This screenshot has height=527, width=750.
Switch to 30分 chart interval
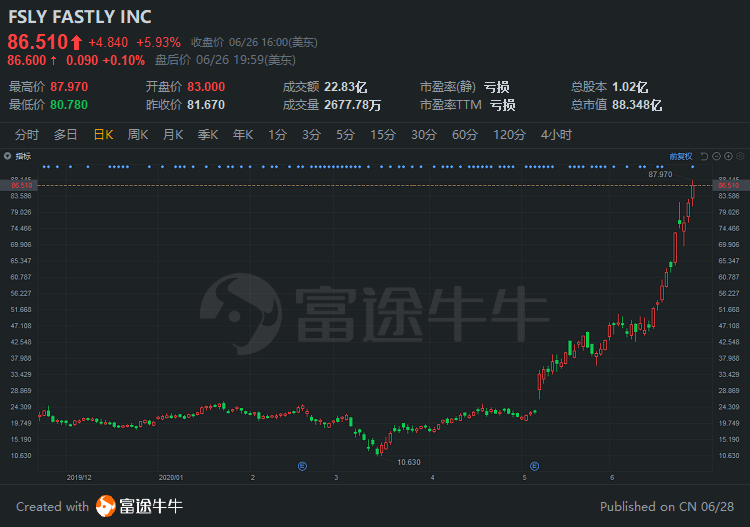click(x=424, y=135)
